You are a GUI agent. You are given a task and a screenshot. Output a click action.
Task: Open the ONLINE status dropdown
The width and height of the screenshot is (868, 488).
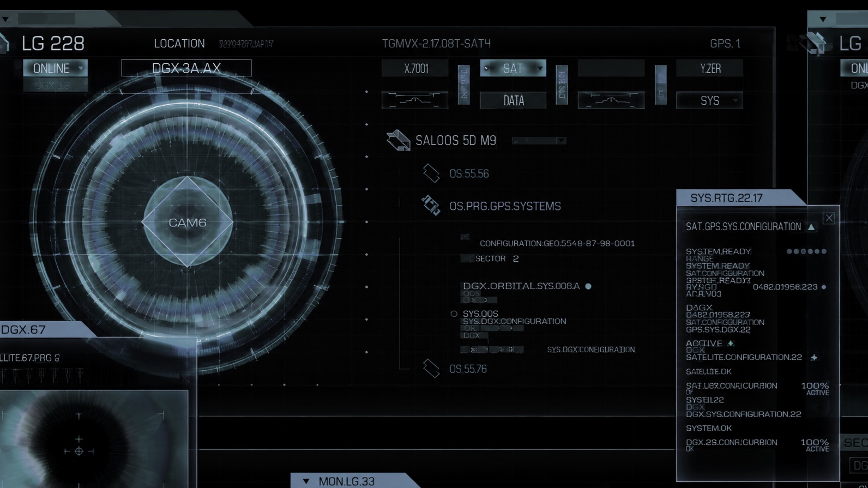click(55, 68)
